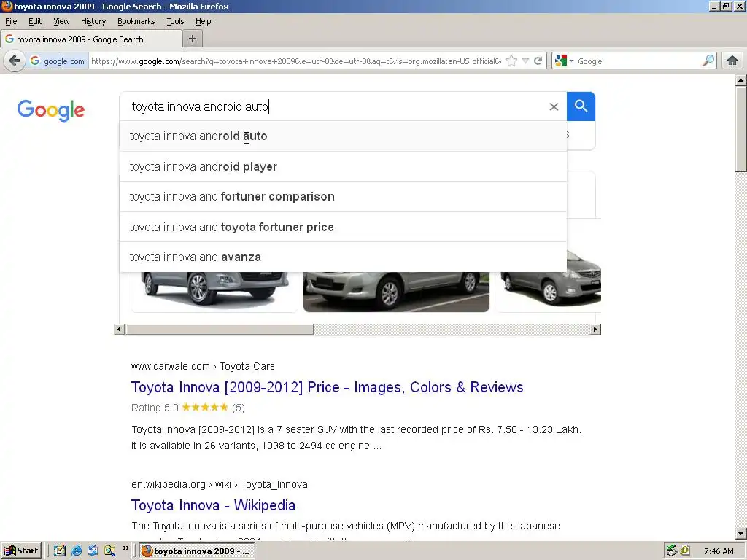Click the Google logo

pos(51,110)
